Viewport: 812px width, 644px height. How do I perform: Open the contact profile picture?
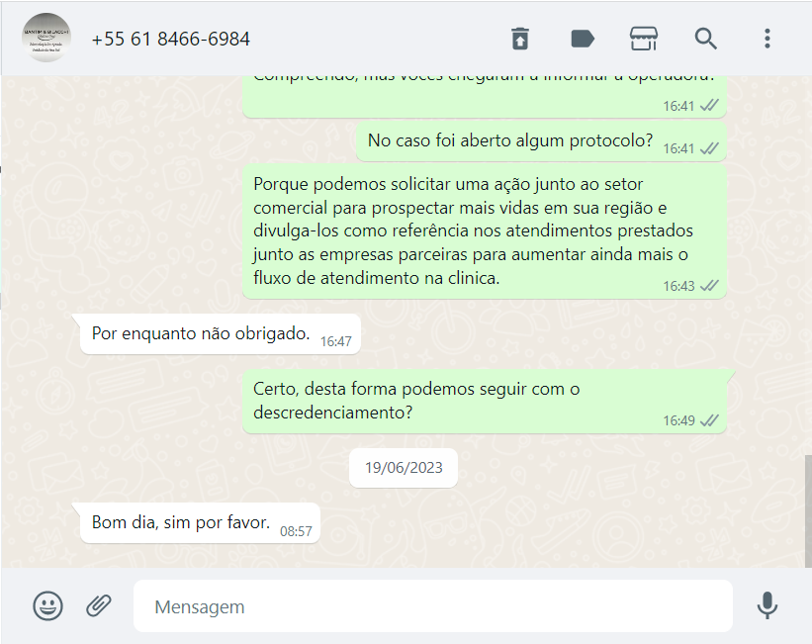(46, 38)
